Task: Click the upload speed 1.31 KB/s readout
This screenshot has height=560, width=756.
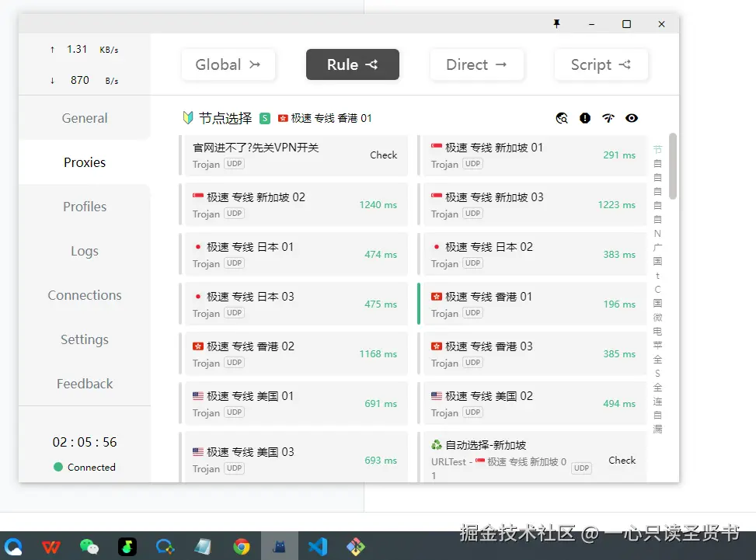Action: (85, 49)
